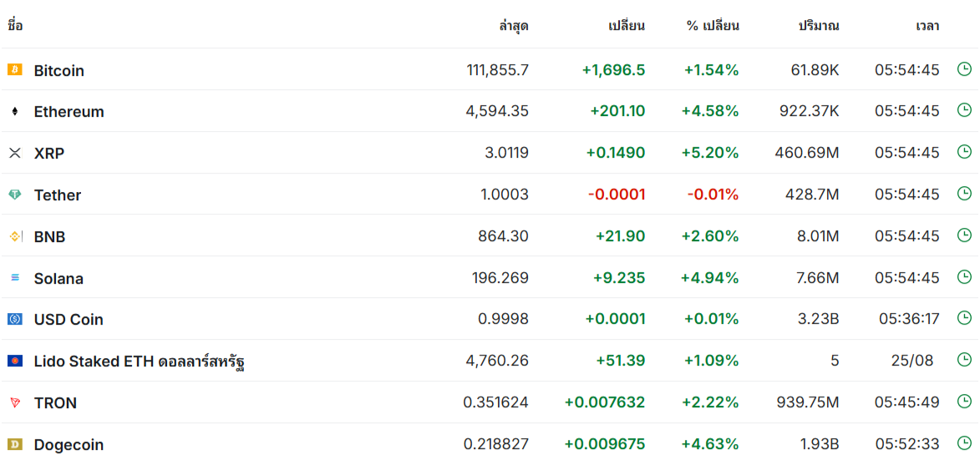Click the BNB logo icon

[x=15, y=236]
